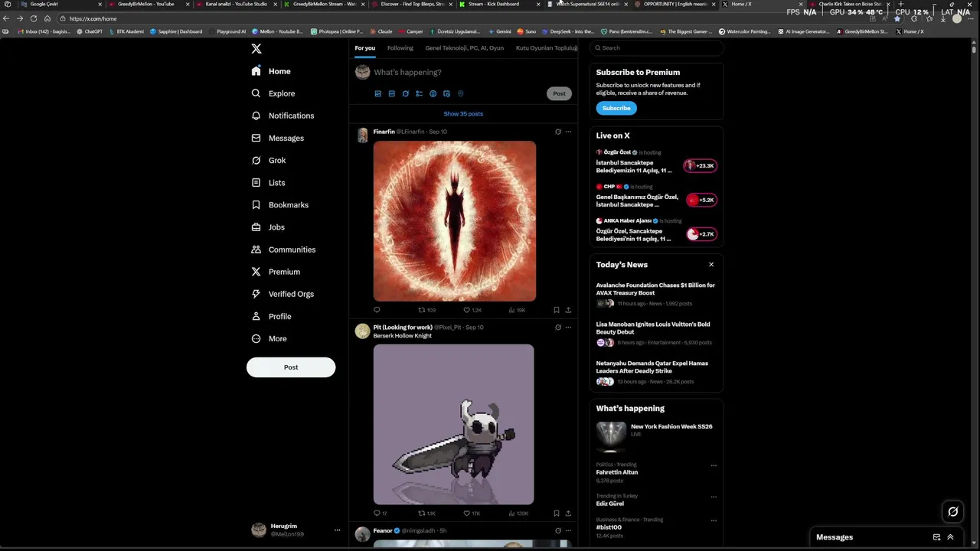Viewport: 980px width, 551px height.
Task: Open Notifications in the sidebar
Action: coord(283,116)
